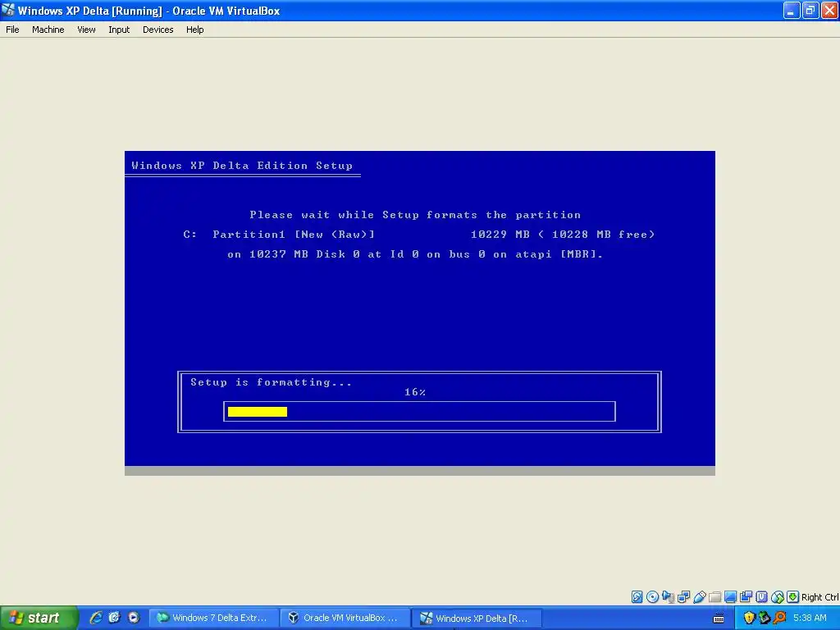Click the hard disk activity status icon

tap(637, 597)
